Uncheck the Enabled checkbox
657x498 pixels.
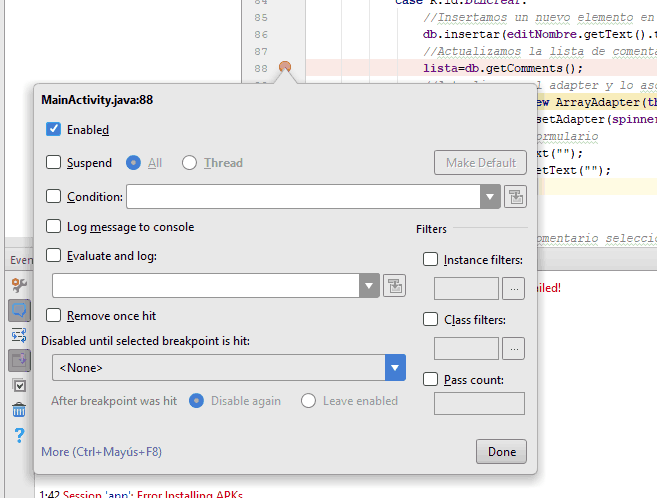coord(53,129)
